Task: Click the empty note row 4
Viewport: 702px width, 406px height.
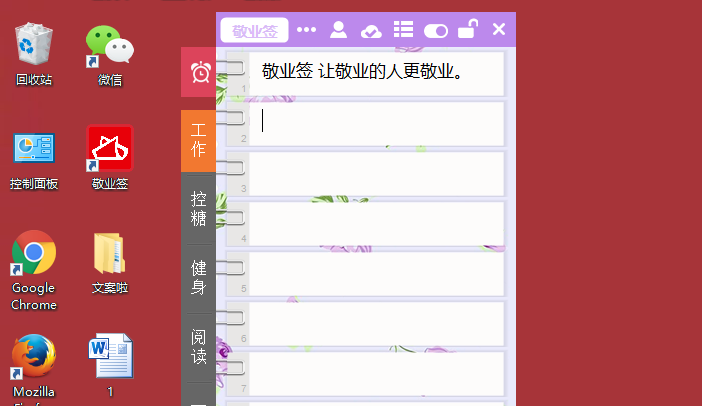Action: tap(377, 224)
